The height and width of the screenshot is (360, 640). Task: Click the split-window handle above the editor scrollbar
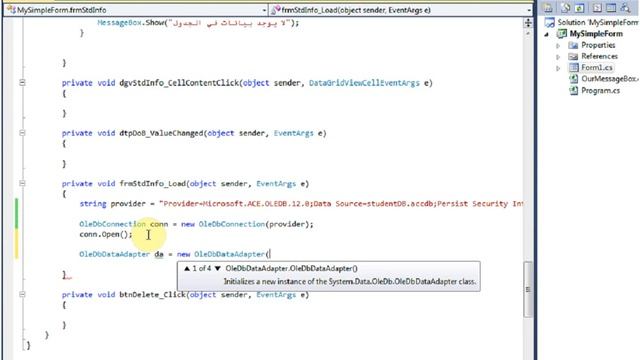528,23
